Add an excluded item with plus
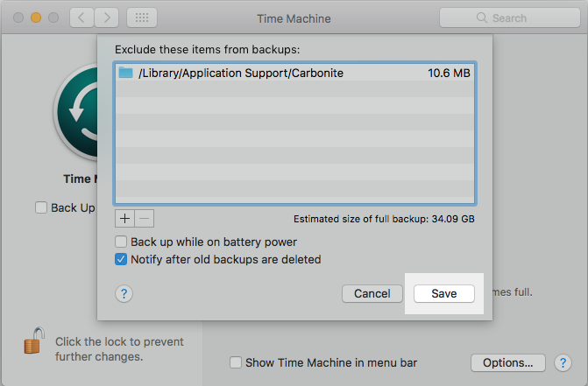Image resolution: width=588 pixels, height=386 pixels. [x=124, y=217]
